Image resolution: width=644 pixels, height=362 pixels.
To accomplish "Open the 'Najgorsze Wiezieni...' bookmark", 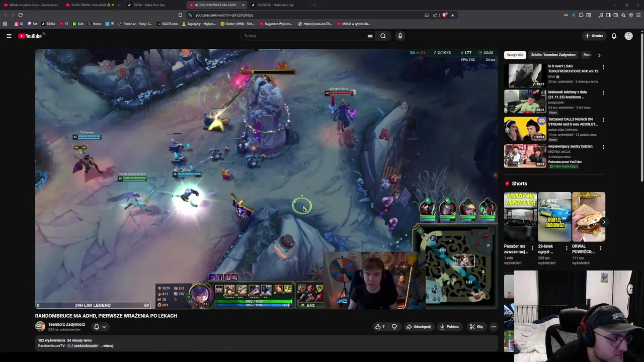I will tap(276, 24).
